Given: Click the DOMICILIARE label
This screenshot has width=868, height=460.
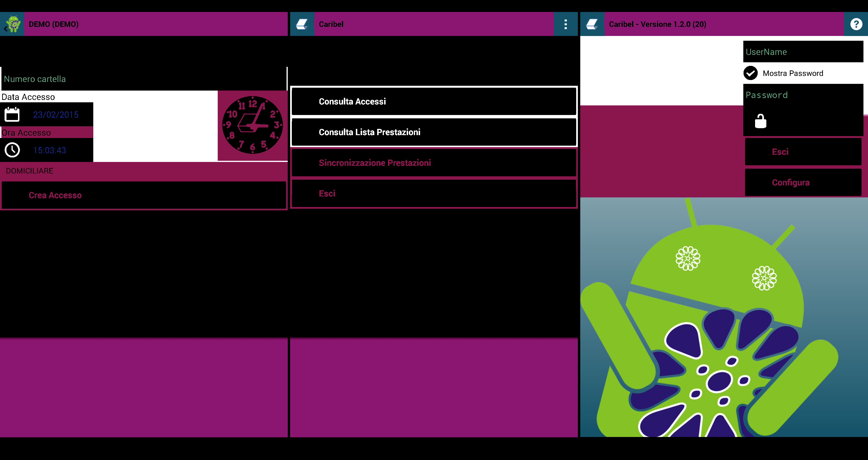Looking at the screenshot, I should pyautogui.click(x=30, y=171).
